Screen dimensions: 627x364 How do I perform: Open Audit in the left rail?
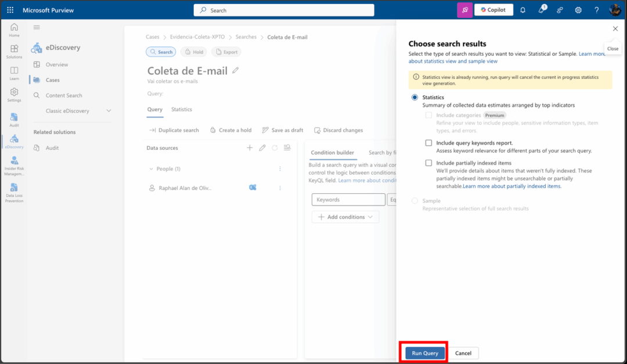pyautogui.click(x=14, y=120)
